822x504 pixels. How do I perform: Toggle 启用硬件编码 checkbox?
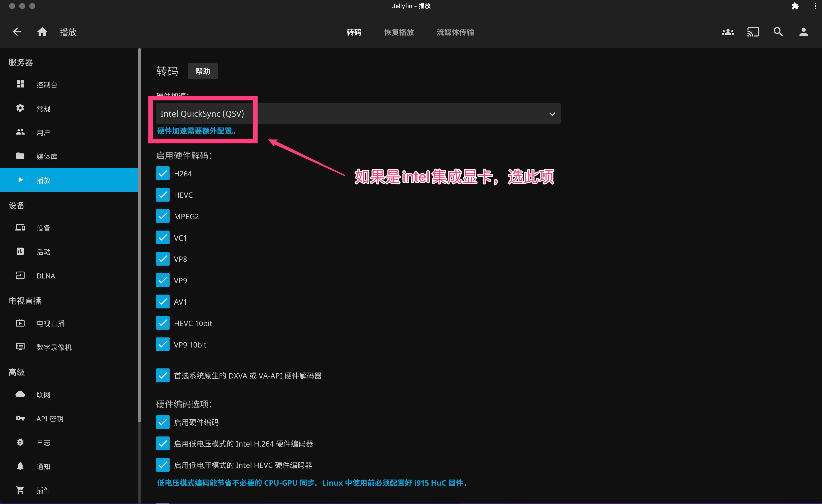163,422
